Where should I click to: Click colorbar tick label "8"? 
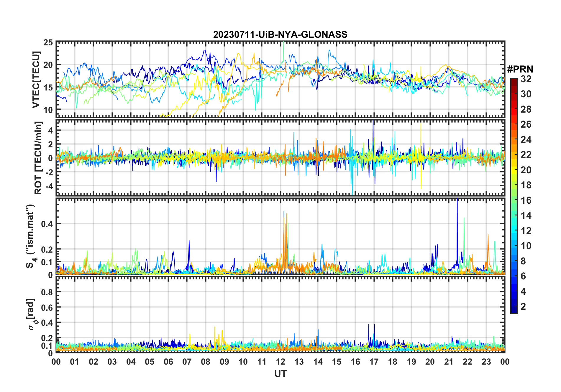tap(524, 261)
